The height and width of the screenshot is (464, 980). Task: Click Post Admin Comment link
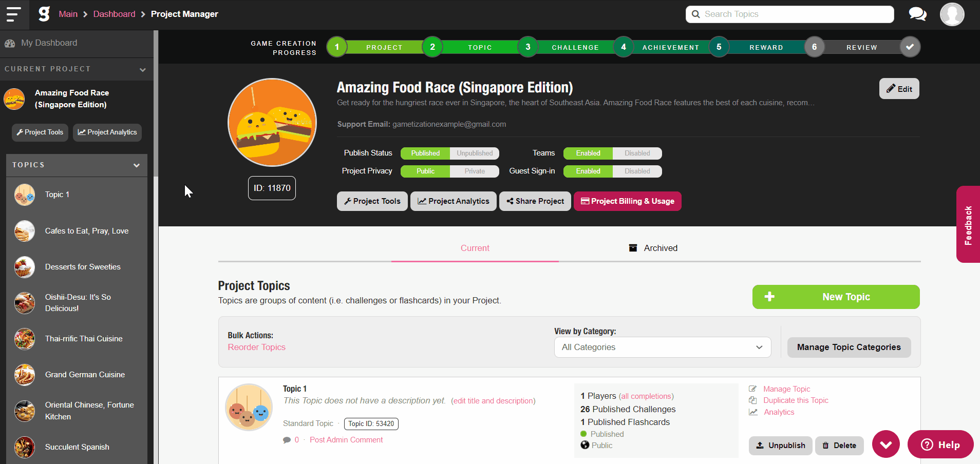[x=346, y=440]
